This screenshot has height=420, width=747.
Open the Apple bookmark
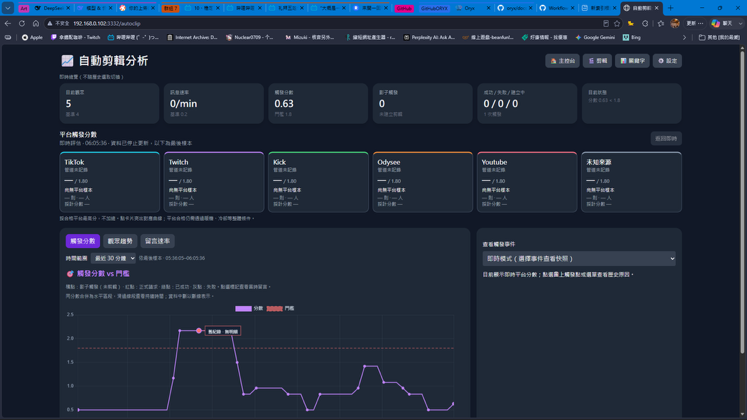[x=32, y=37]
